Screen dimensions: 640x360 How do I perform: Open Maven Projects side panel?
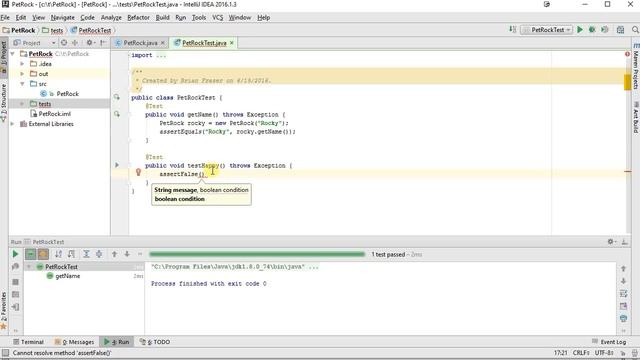pyautogui.click(x=636, y=66)
